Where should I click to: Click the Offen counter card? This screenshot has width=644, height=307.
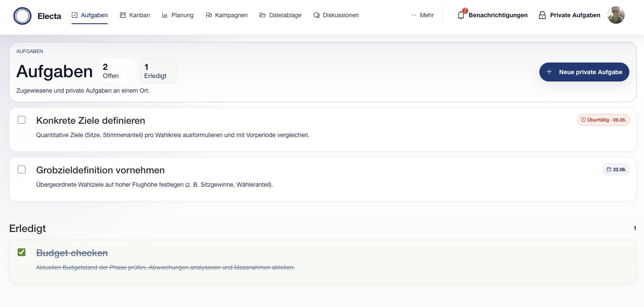point(117,71)
